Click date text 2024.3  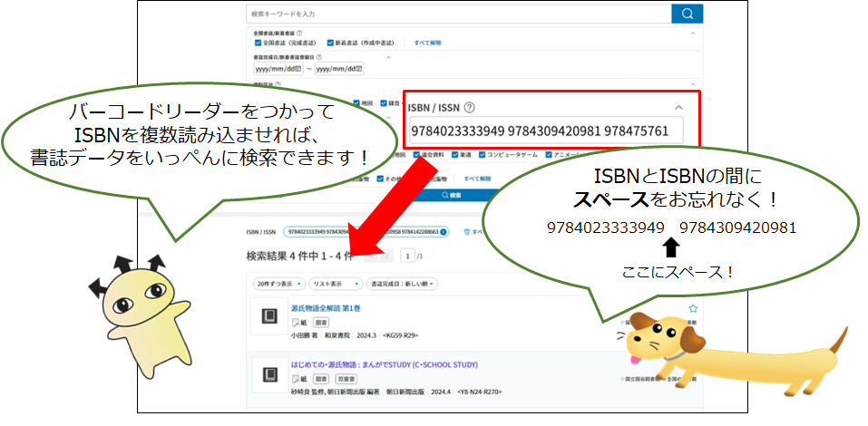coord(366,335)
